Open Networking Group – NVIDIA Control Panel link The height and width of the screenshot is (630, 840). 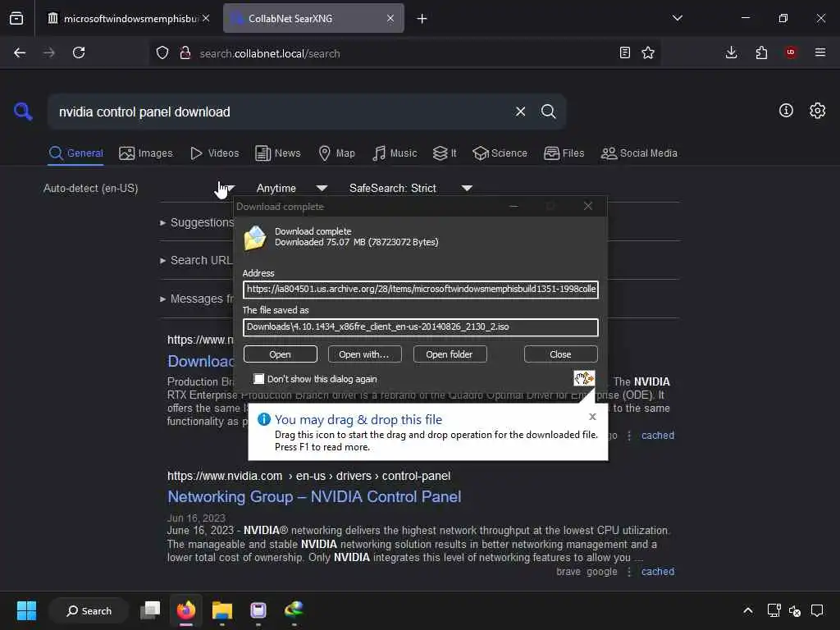(314, 496)
